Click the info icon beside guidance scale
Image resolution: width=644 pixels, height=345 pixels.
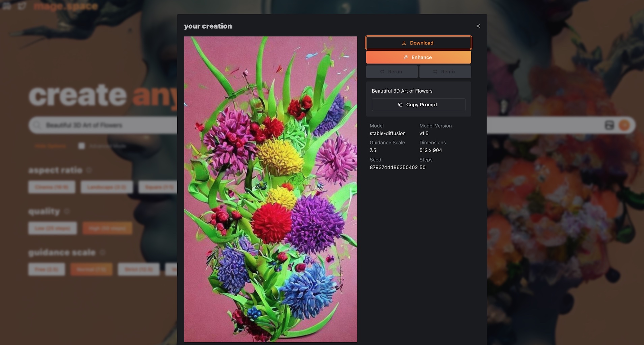click(103, 253)
